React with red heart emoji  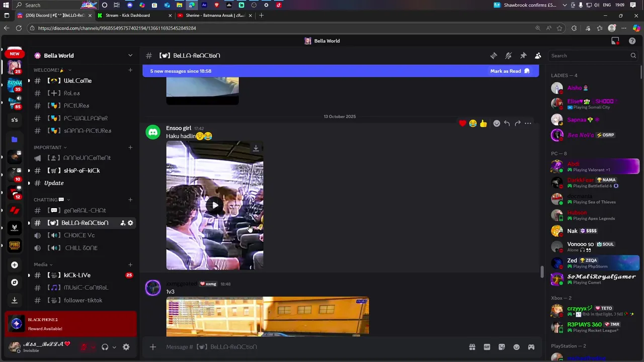point(462,123)
